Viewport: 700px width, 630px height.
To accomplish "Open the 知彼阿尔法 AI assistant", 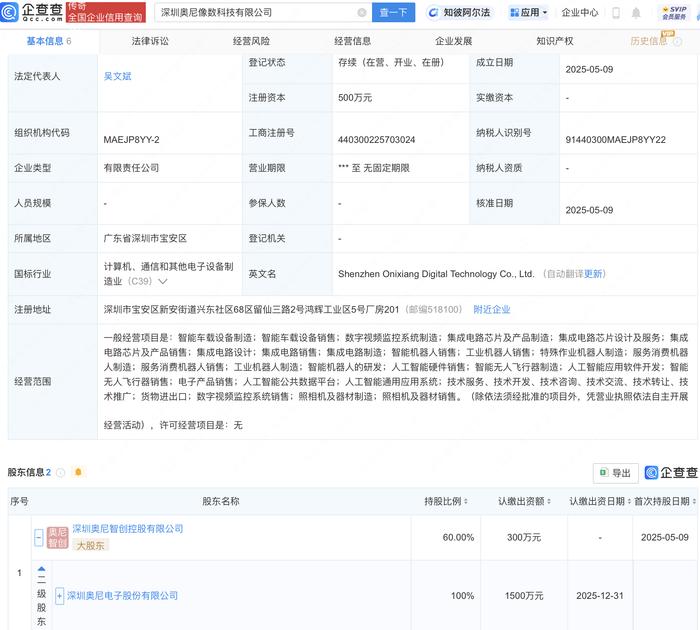I will coord(459,13).
